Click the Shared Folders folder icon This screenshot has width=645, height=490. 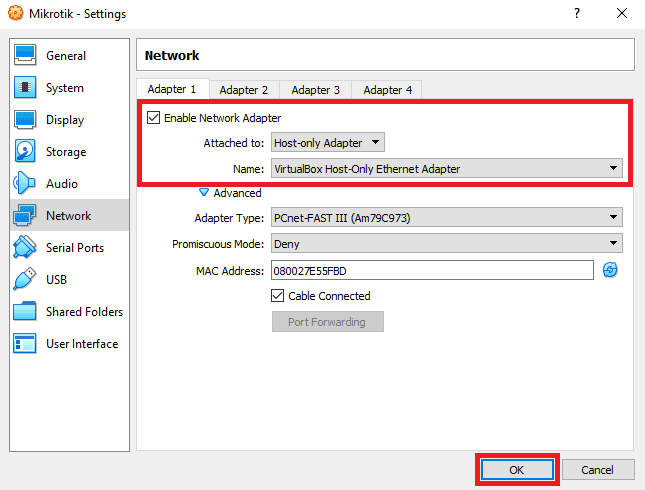[25, 311]
